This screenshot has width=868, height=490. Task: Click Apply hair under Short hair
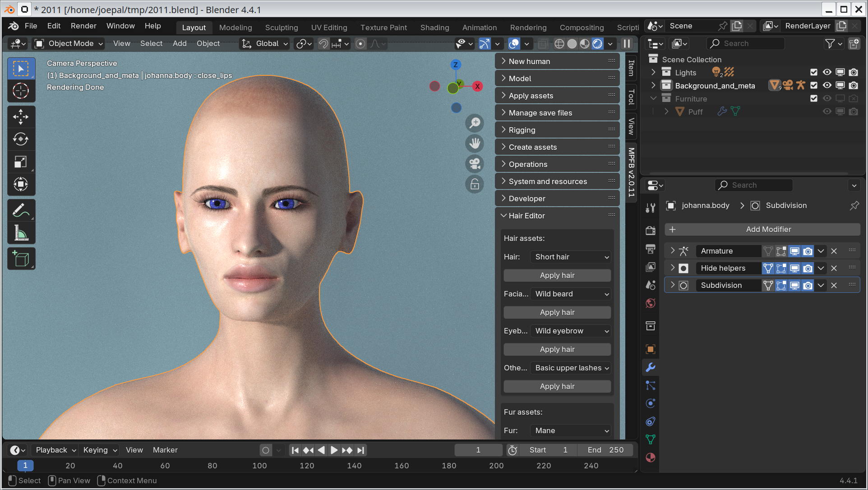557,275
